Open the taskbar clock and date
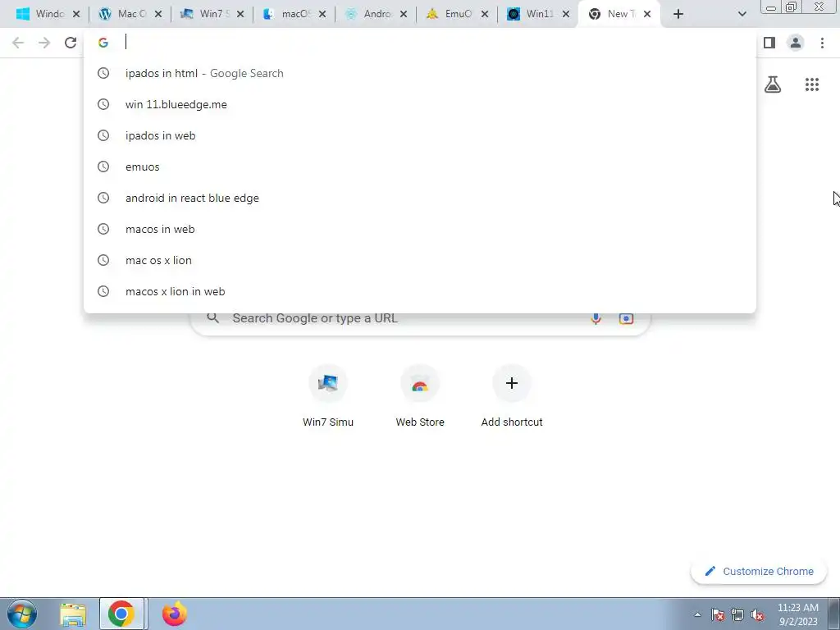 798,614
